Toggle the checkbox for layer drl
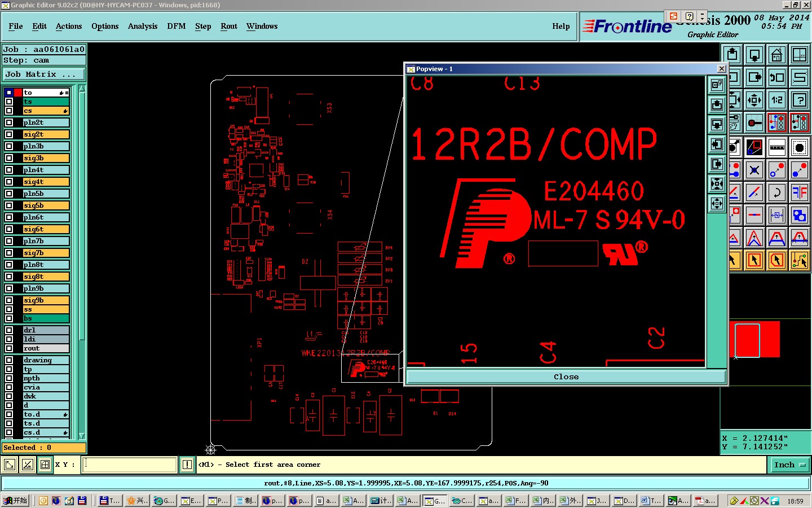812x508 pixels. pyautogui.click(x=9, y=330)
